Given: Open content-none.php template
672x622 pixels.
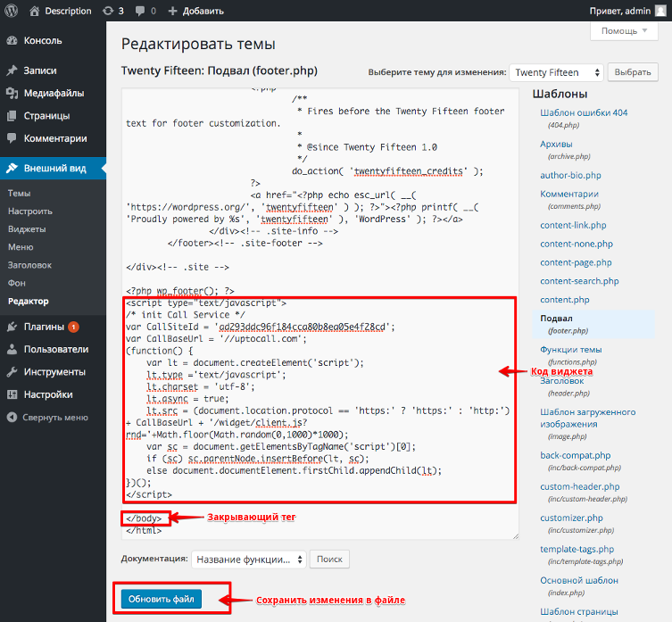Looking at the screenshot, I should click(577, 244).
